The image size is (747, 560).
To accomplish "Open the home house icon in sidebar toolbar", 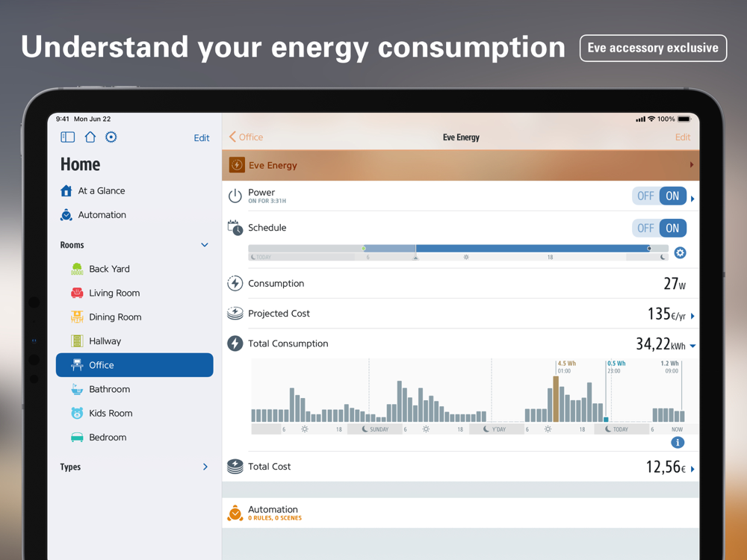I will [90, 137].
